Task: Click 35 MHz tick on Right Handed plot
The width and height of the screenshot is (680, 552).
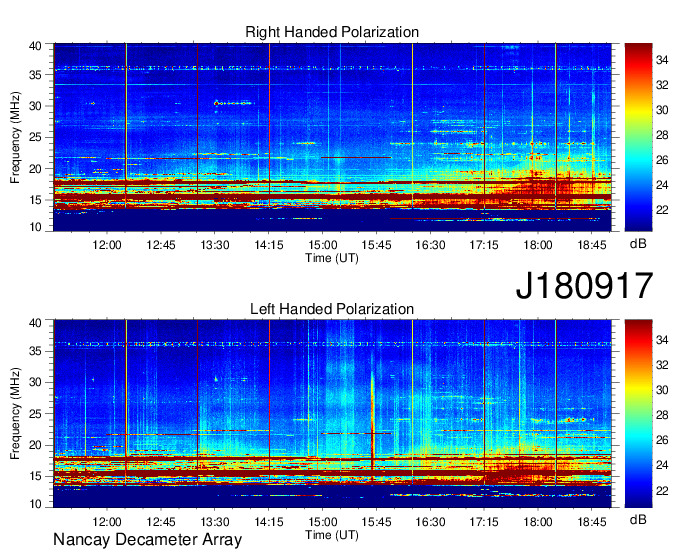Action: (x=36, y=75)
